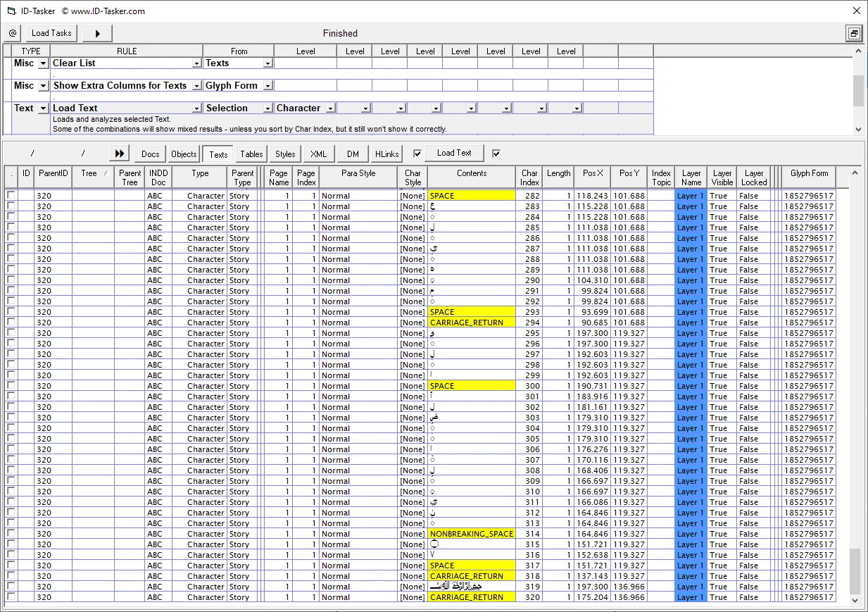Click the Pos X column header
This screenshot has width=868, height=612.
point(593,177)
